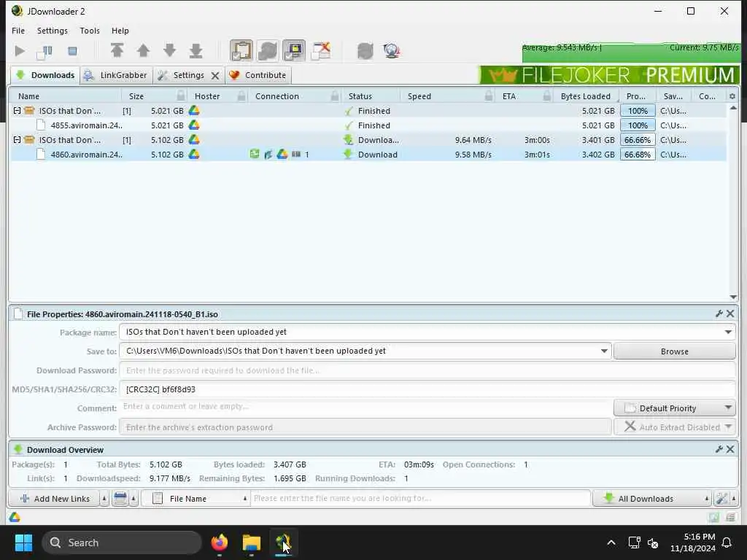
Task: Toggle lock icon on ETA column
Action: [547, 96]
